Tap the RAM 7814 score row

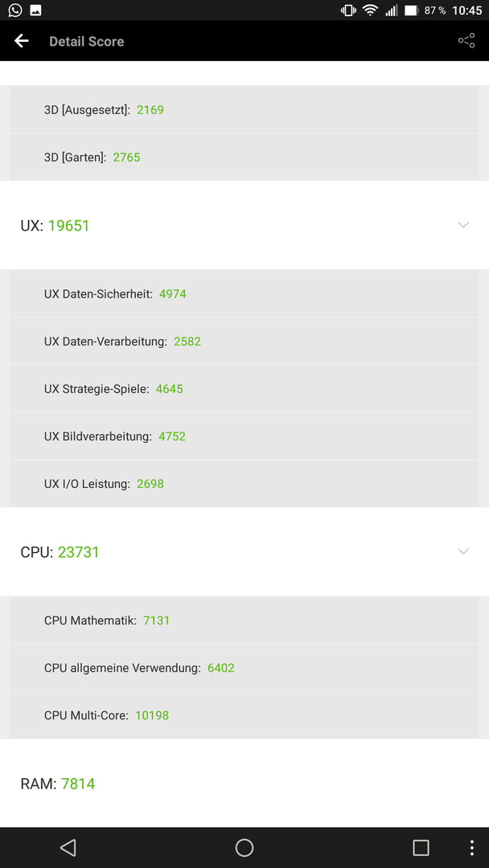244,784
